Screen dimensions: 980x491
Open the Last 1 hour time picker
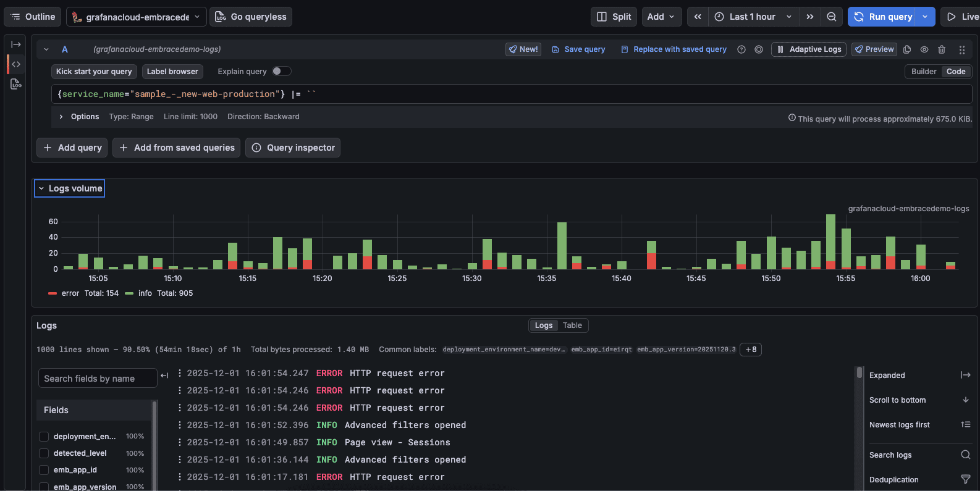tap(753, 17)
